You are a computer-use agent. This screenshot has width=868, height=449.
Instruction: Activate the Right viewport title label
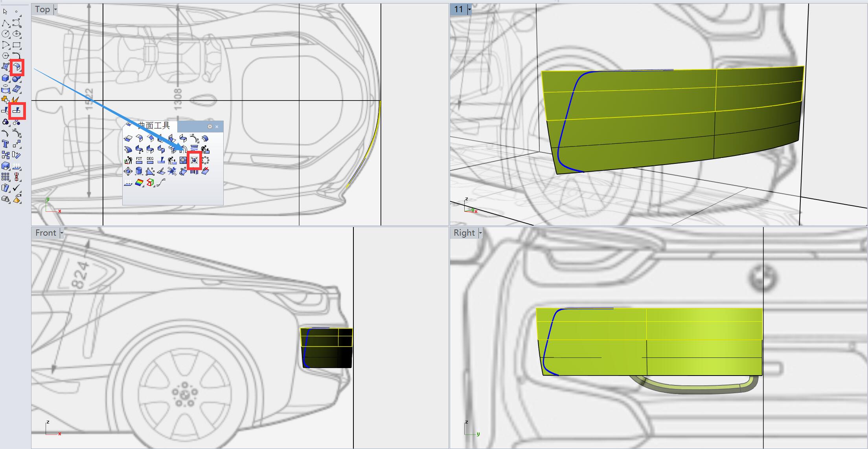pos(464,233)
